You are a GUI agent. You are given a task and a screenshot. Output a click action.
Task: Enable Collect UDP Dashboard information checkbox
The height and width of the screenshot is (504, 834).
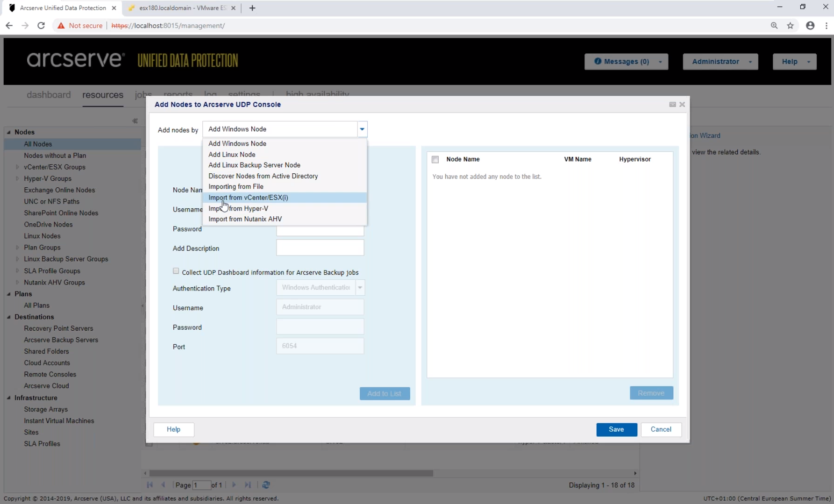pos(176,271)
